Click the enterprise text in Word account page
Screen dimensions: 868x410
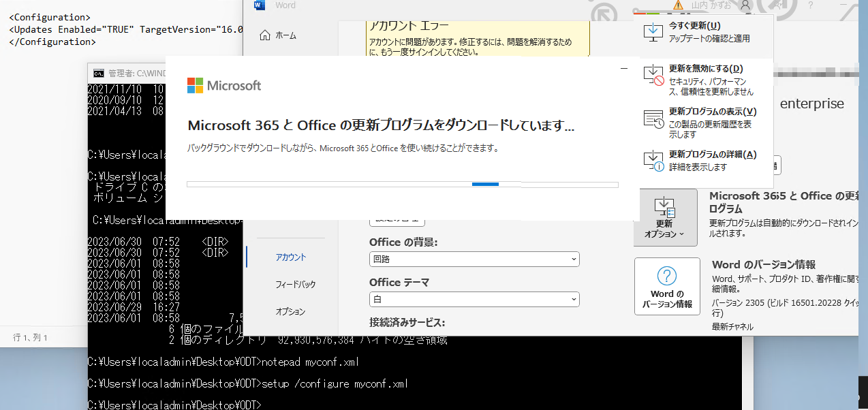[x=812, y=104]
